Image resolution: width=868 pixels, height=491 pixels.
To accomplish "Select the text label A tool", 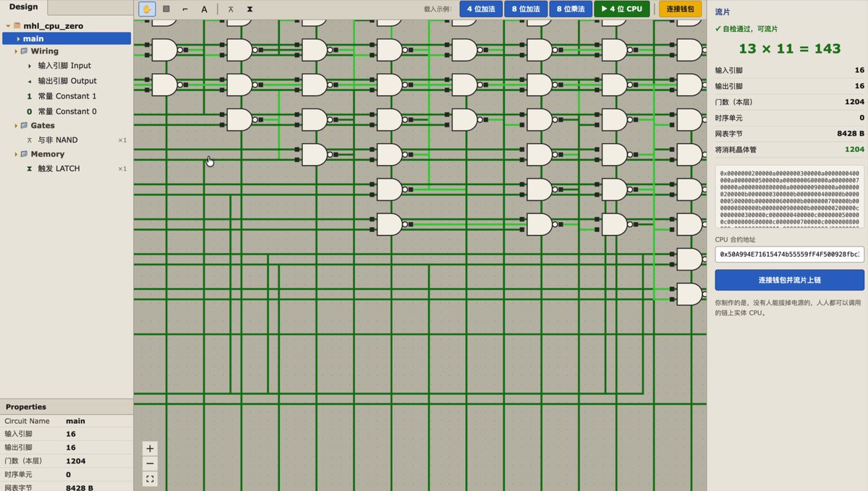I will pyautogui.click(x=204, y=9).
